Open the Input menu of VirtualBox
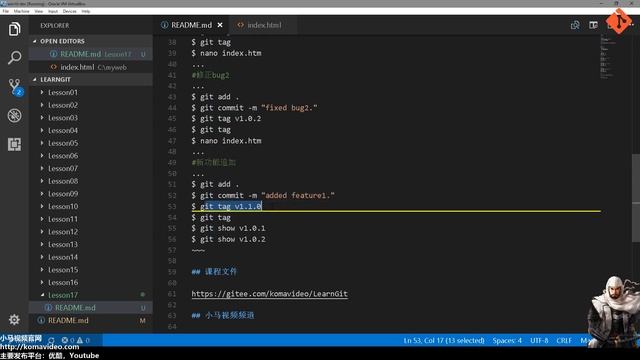 [53, 11]
